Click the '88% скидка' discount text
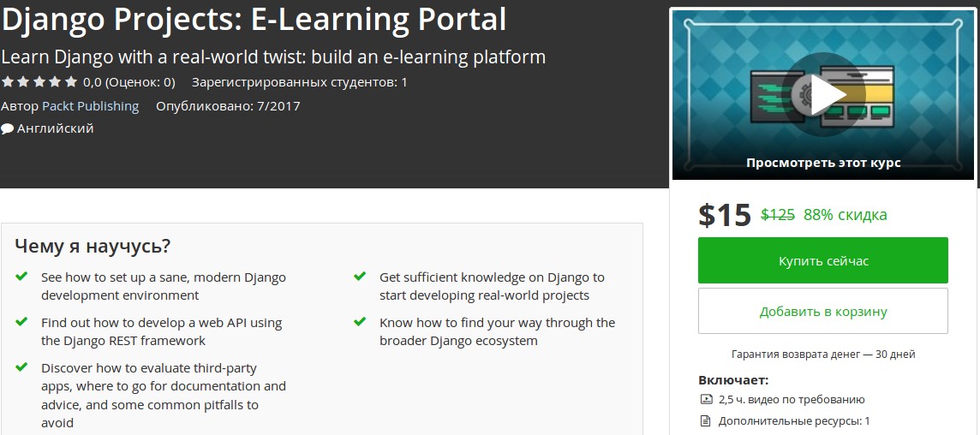Image resolution: width=980 pixels, height=435 pixels. [x=845, y=215]
